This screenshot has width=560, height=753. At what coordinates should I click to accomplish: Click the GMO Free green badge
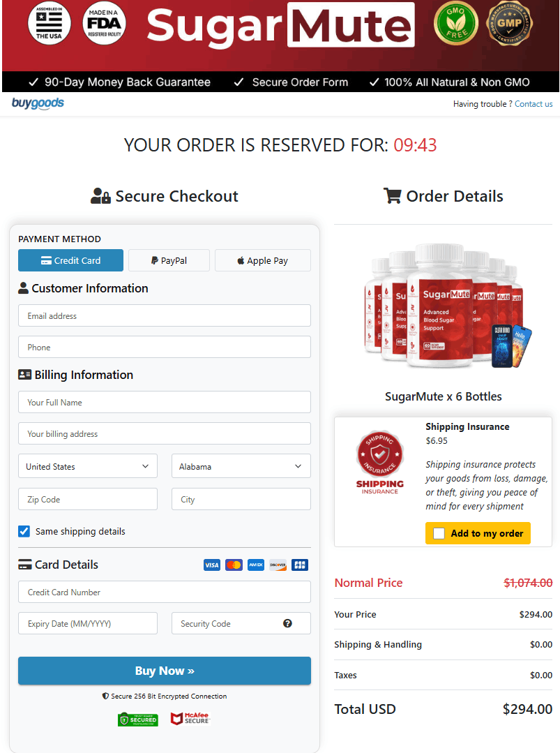(456, 24)
